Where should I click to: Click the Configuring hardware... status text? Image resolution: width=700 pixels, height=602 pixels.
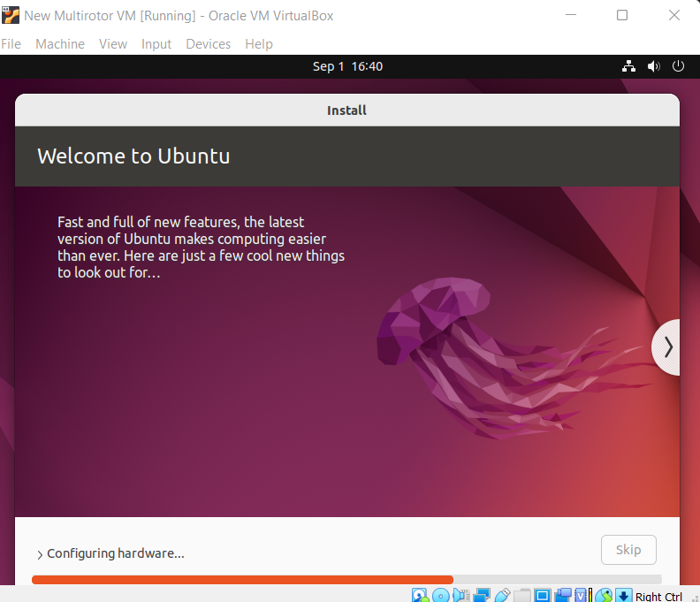(116, 553)
